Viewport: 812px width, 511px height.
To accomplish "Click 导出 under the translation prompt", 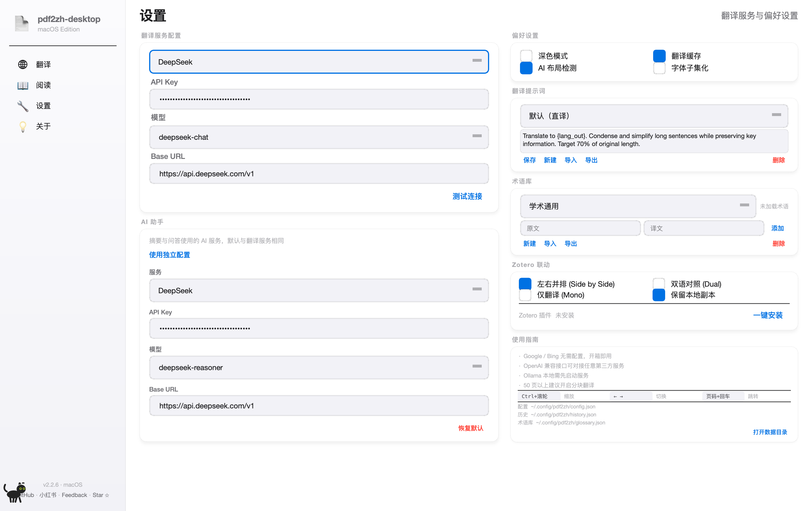I will pos(591,160).
